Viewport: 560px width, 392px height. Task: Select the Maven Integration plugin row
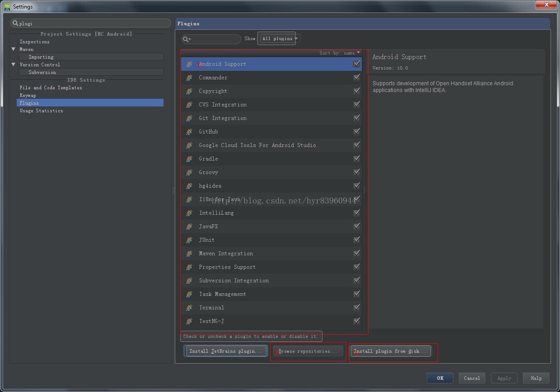pos(271,254)
